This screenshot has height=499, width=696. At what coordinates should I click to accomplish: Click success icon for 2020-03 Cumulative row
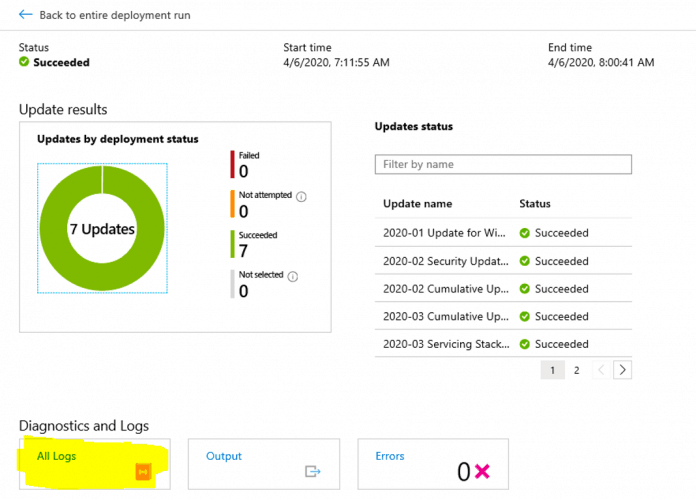pos(525,317)
